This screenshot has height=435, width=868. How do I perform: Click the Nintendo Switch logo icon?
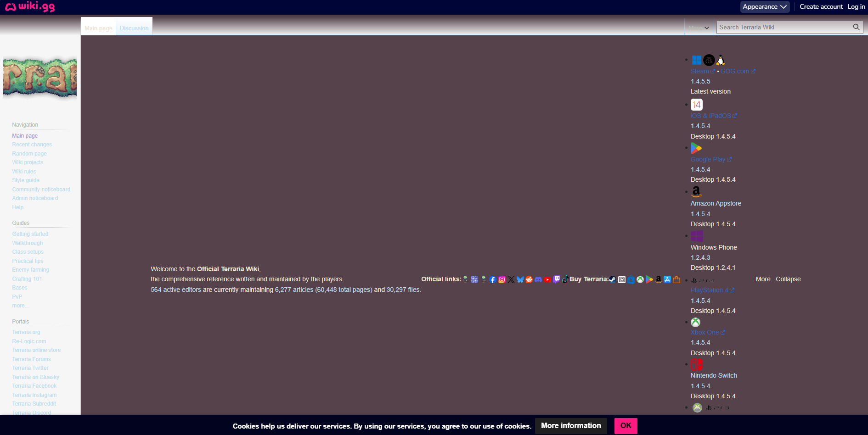[x=697, y=364]
